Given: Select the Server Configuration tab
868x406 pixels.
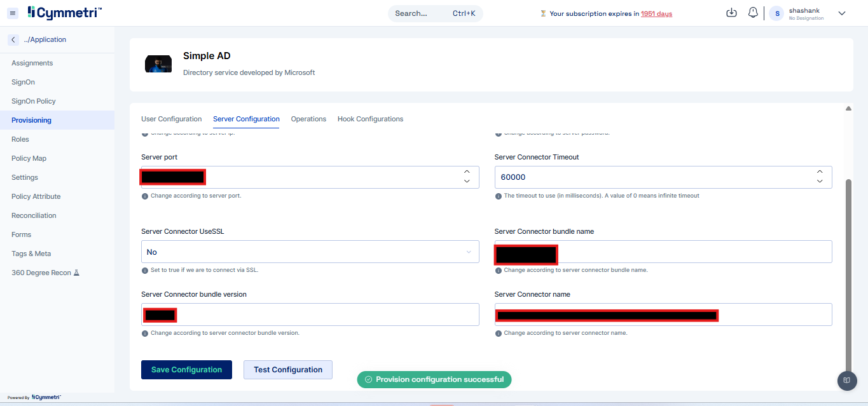Looking at the screenshot, I should [246, 119].
